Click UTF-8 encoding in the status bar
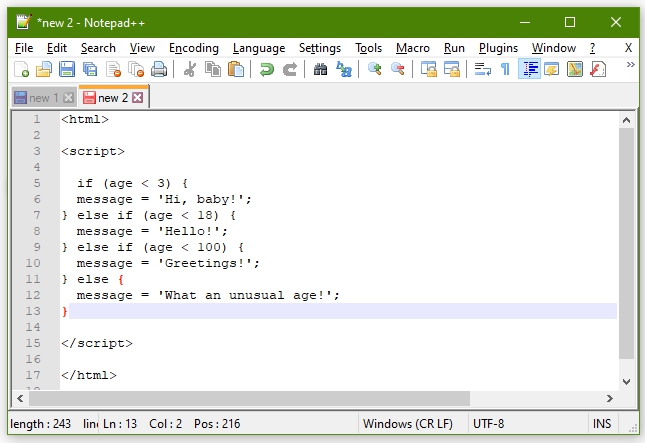 [x=488, y=424]
